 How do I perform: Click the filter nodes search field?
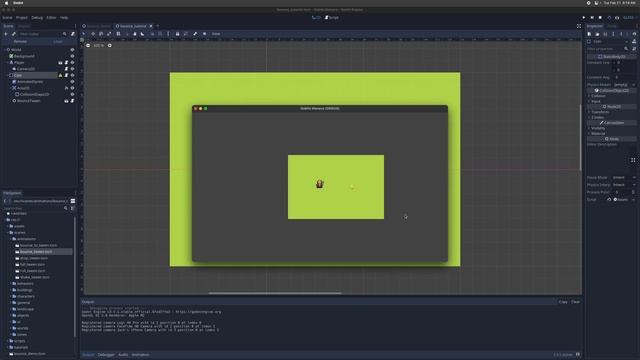click(x=42, y=34)
